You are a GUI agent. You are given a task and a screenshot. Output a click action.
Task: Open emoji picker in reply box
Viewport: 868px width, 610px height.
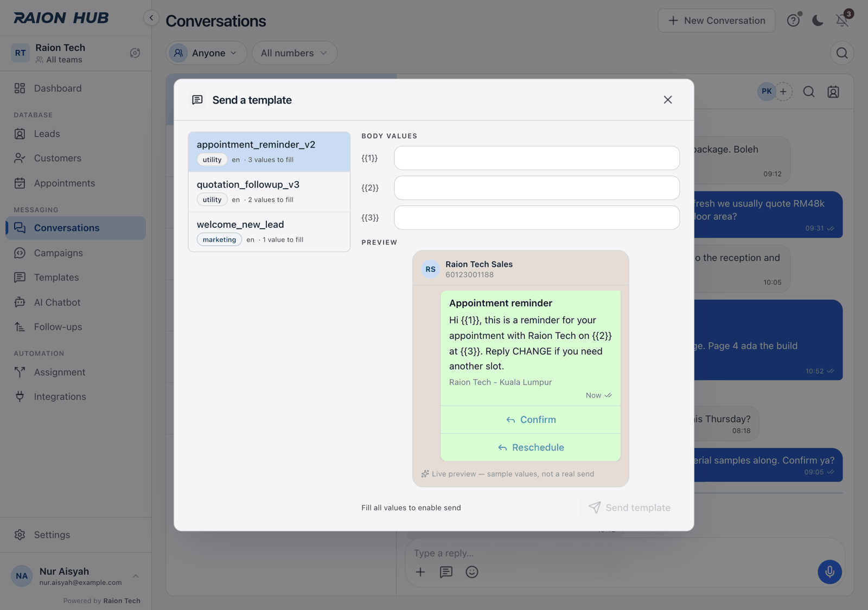click(x=472, y=572)
